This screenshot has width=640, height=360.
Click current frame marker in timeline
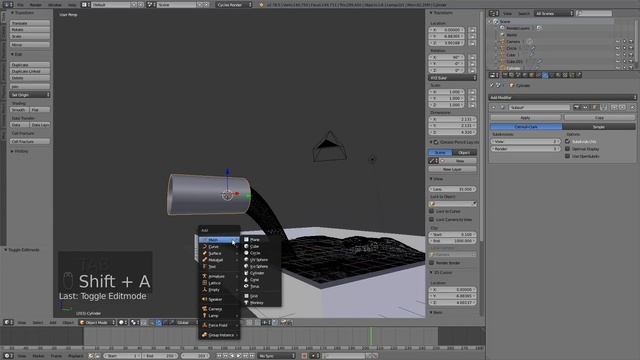[371, 336]
